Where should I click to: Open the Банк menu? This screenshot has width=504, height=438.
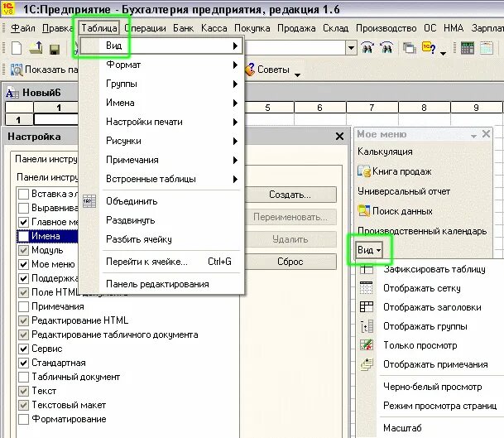pyautogui.click(x=183, y=28)
